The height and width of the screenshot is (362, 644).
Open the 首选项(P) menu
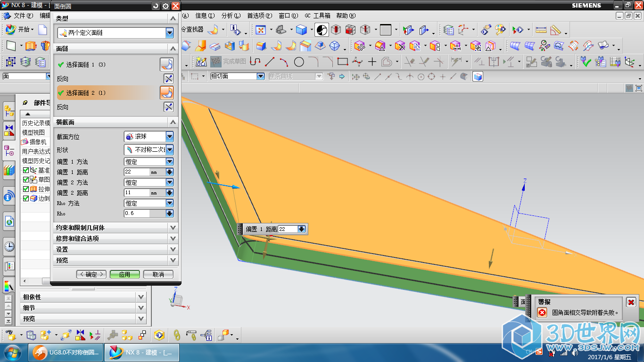260,16
